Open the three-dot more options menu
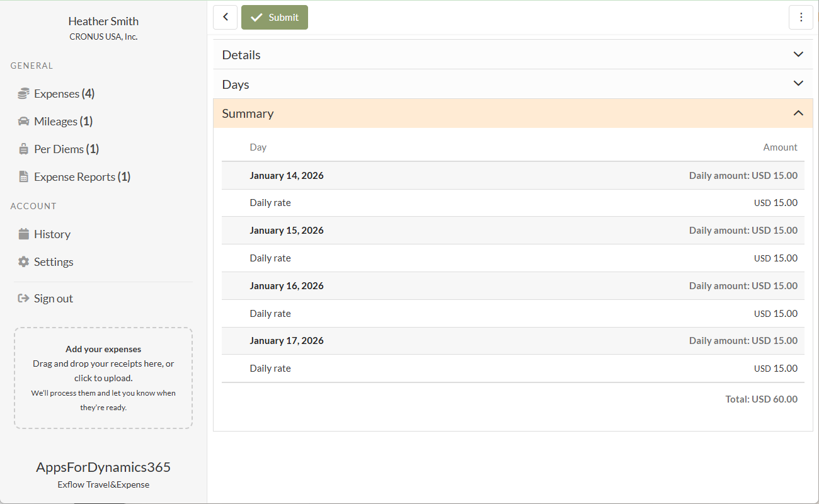The height and width of the screenshot is (504, 819). tap(801, 18)
